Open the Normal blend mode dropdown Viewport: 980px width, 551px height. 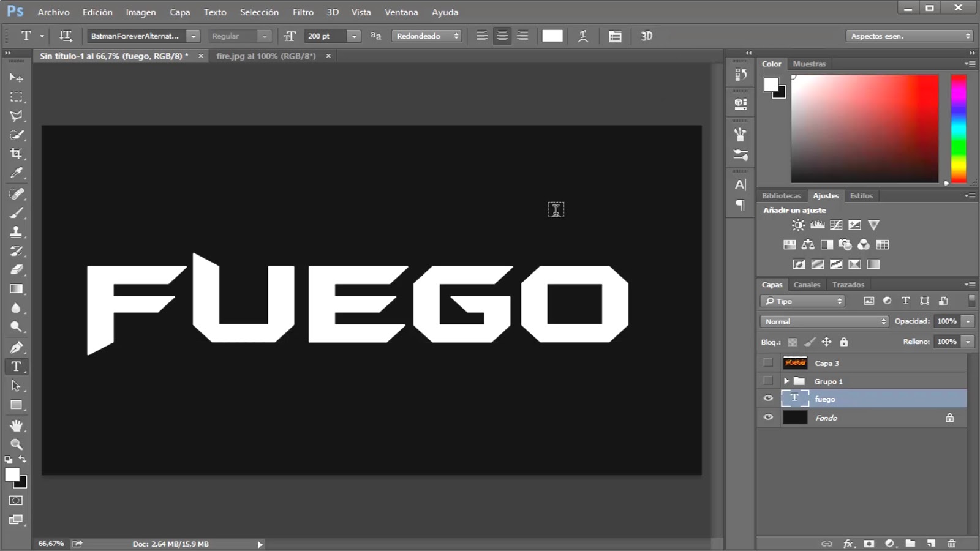pos(824,321)
